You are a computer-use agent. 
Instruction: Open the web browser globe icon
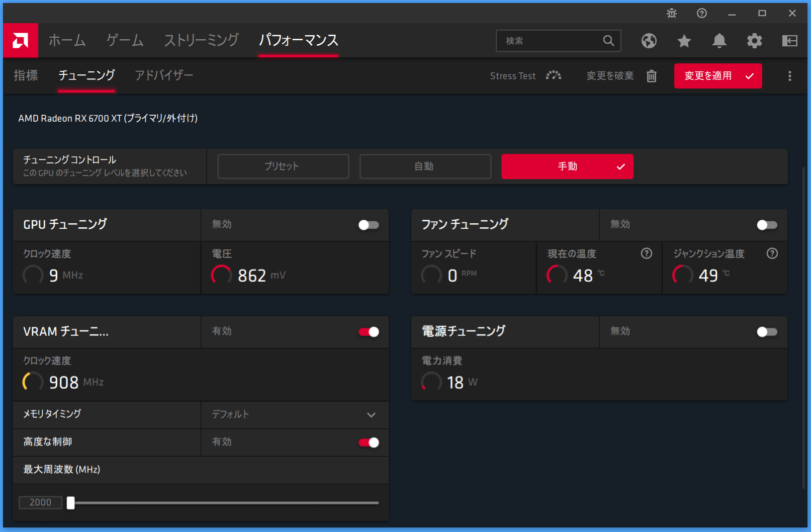pyautogui.click(x=649, y=41)
